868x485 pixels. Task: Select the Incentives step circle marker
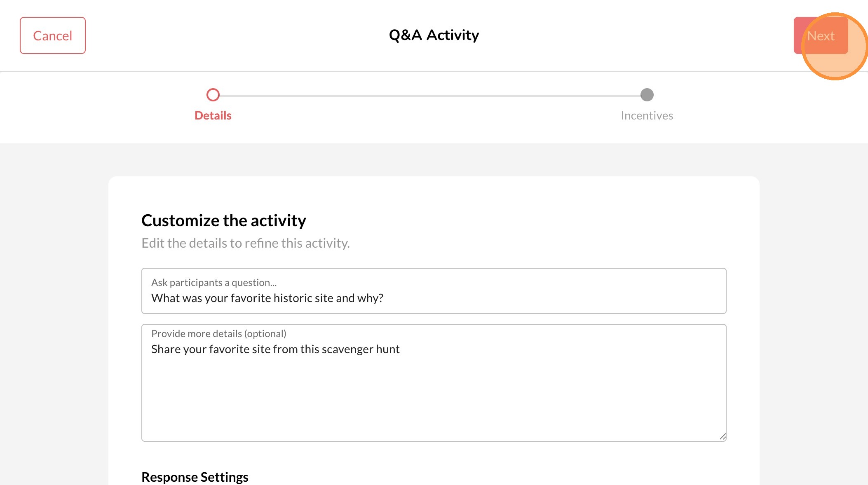click(x=647, y=95)
